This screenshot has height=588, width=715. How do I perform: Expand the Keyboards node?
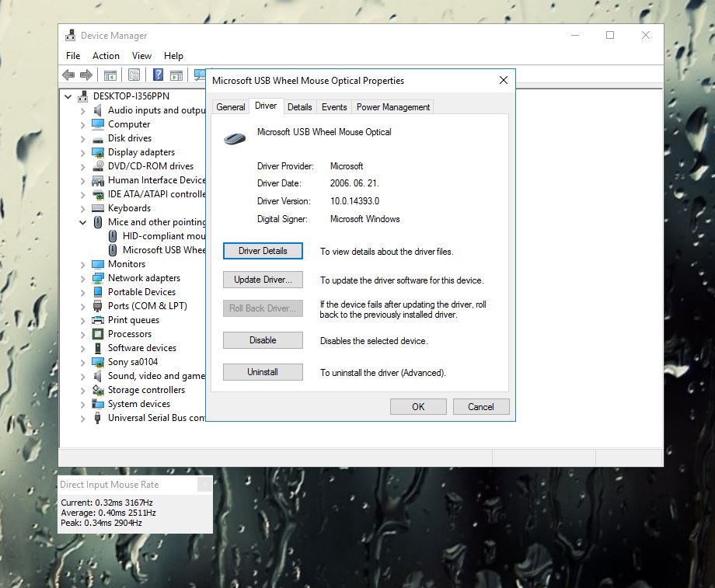click(x=82, y=209)
